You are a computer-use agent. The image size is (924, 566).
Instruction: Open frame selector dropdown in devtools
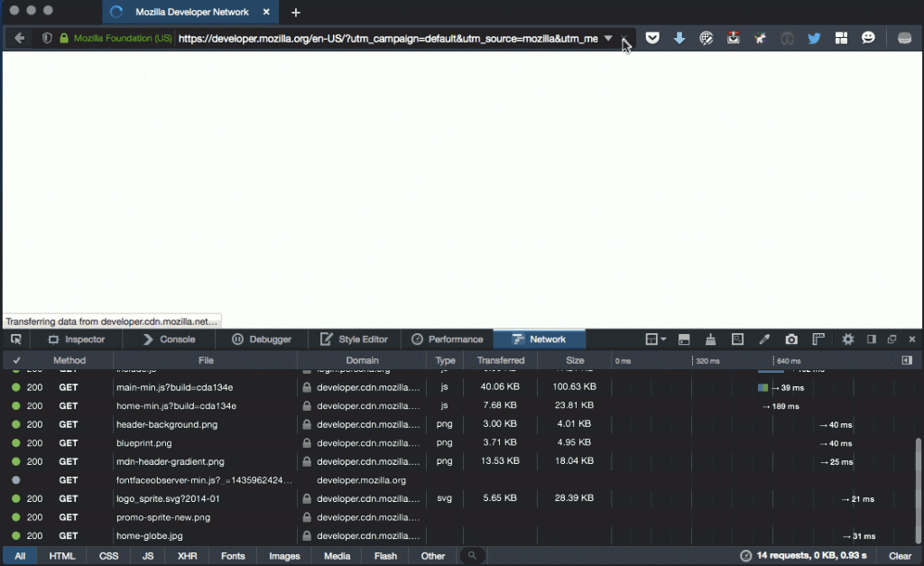[655, 339]
